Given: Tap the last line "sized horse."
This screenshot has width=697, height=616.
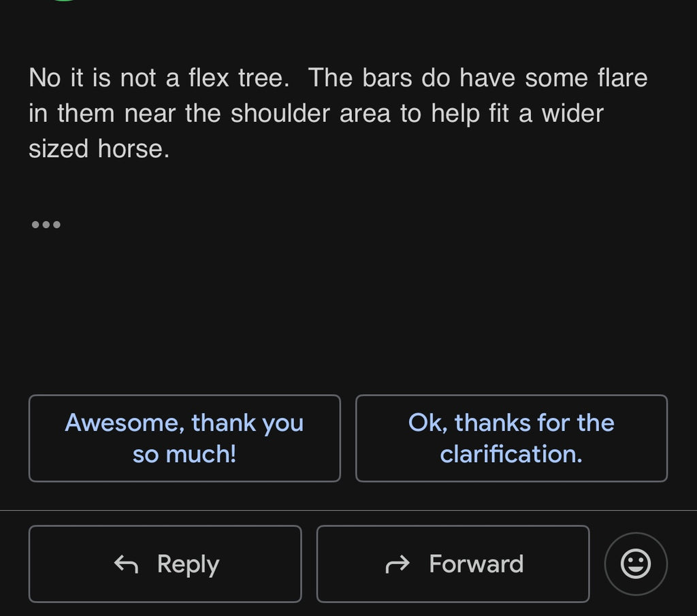Looking at the screenshot, I should (99, 148).
